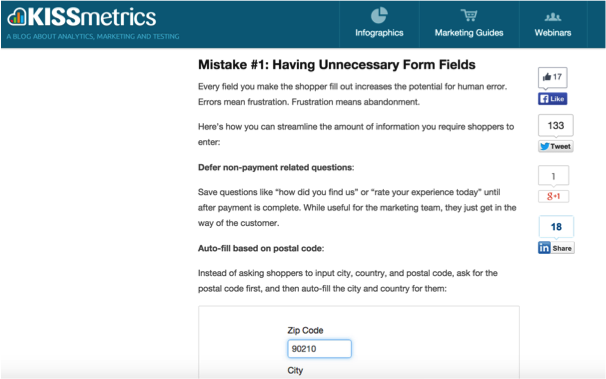The image size is (606, 379).
Task: Click the Facebook Like button
Action: coord(552,99)
